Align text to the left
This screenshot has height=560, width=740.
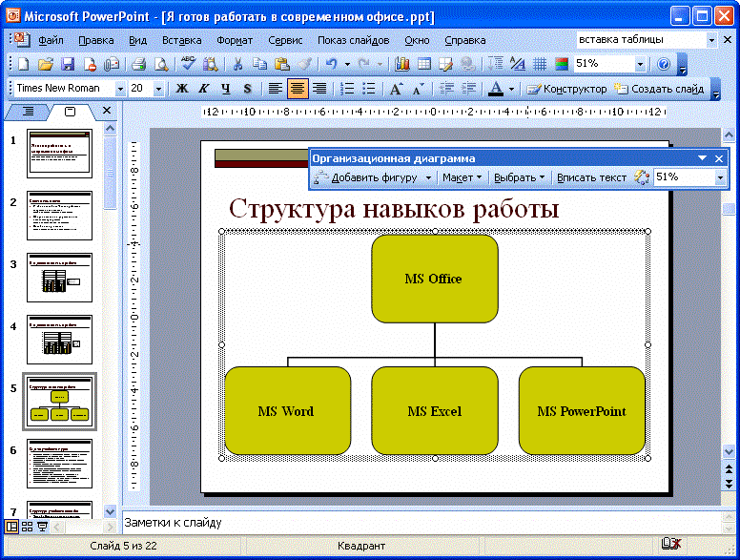coord(276,89)
